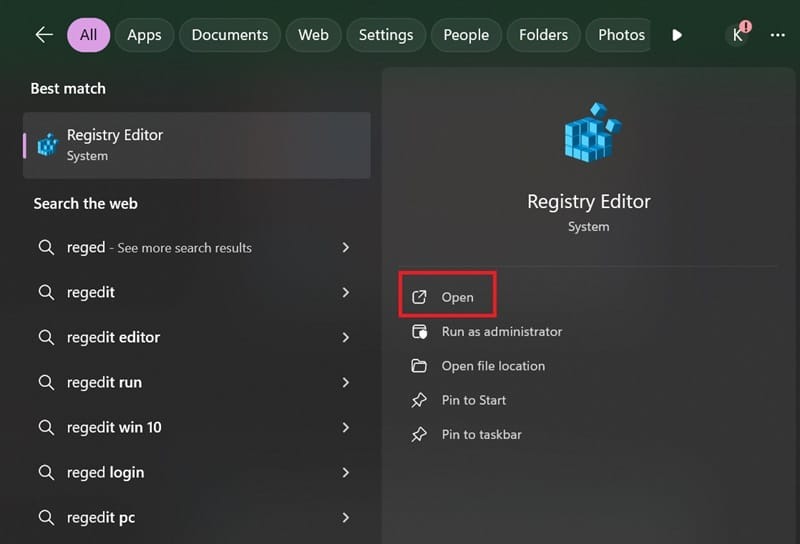The width and height of the screenshot is (800, 544).
Task: Click the Open launch icon
Action: point(419,297)
